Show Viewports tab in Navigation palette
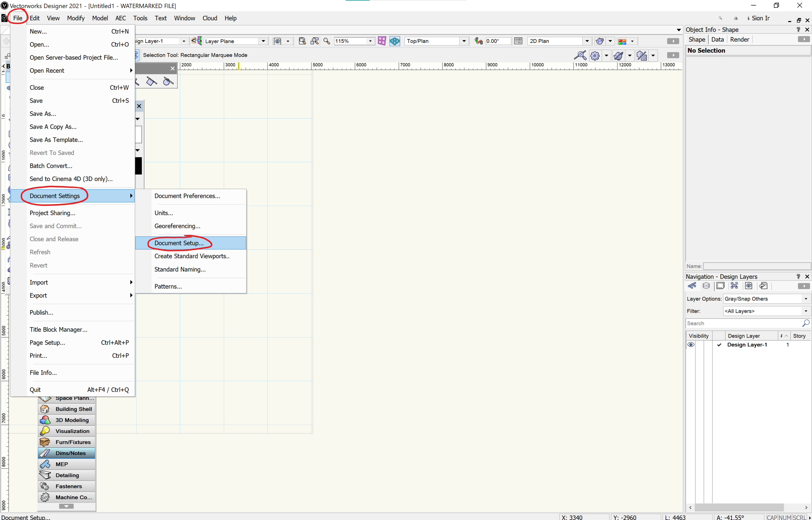Image resolution: width=812 pixels, height=520 pixels. (x=734, y=286)
